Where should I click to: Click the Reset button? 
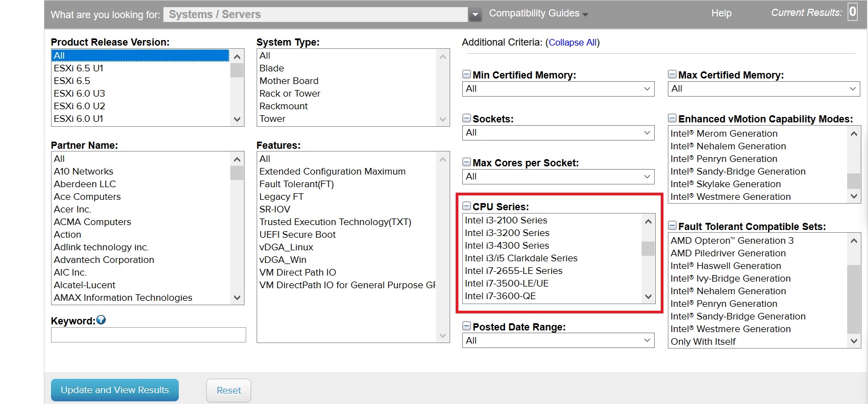pos(229,390)
